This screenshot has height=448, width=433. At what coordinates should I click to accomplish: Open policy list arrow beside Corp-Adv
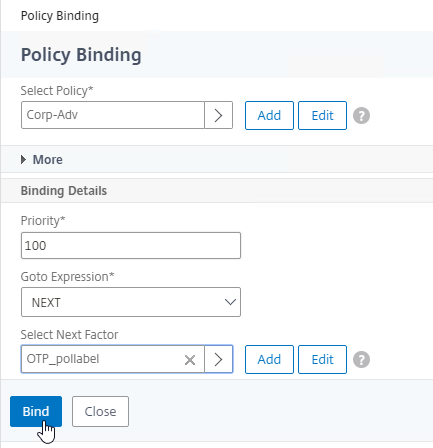218,115
